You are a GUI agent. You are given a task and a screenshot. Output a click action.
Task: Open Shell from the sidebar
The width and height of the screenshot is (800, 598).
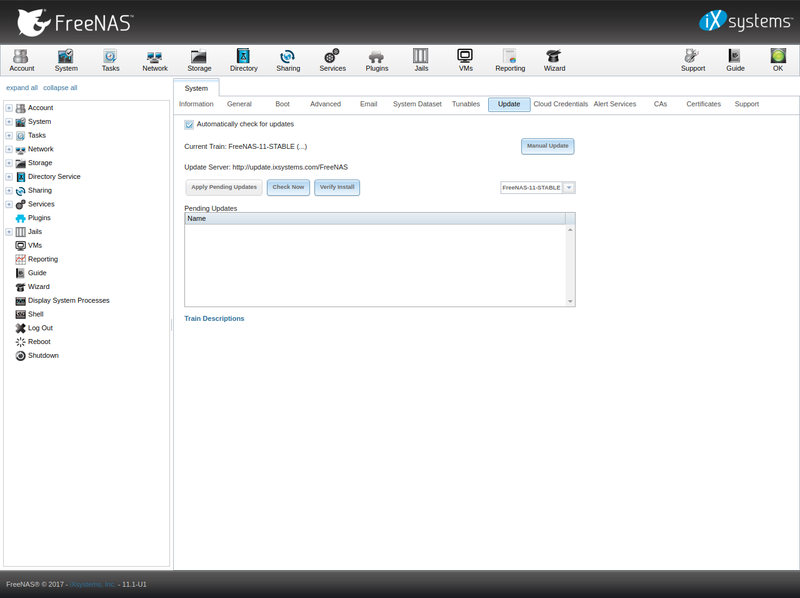point(35,314)
